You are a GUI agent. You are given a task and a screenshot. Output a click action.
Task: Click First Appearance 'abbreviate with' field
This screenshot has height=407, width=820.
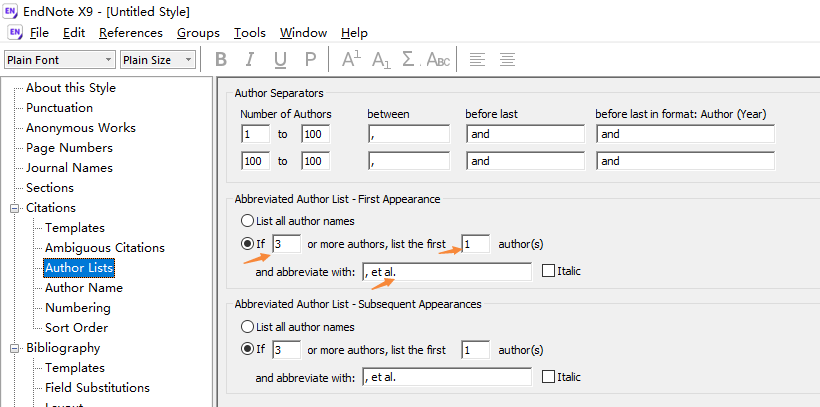point(447,272)
